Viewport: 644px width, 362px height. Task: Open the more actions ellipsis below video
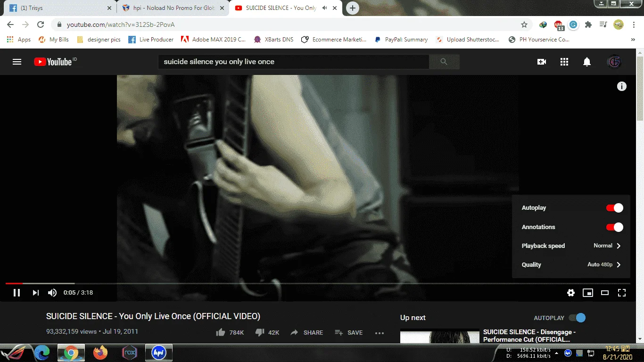pos(380,333)
